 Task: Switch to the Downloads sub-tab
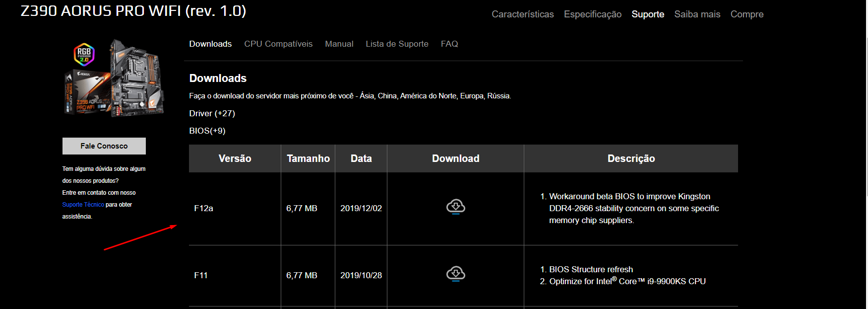(x=210, y=44)
